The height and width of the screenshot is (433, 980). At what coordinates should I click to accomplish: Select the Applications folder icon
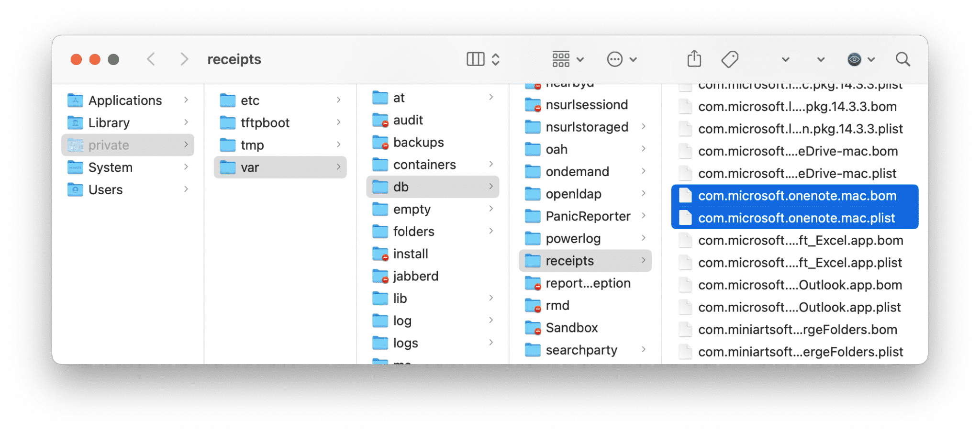click(x=75, y=100)
